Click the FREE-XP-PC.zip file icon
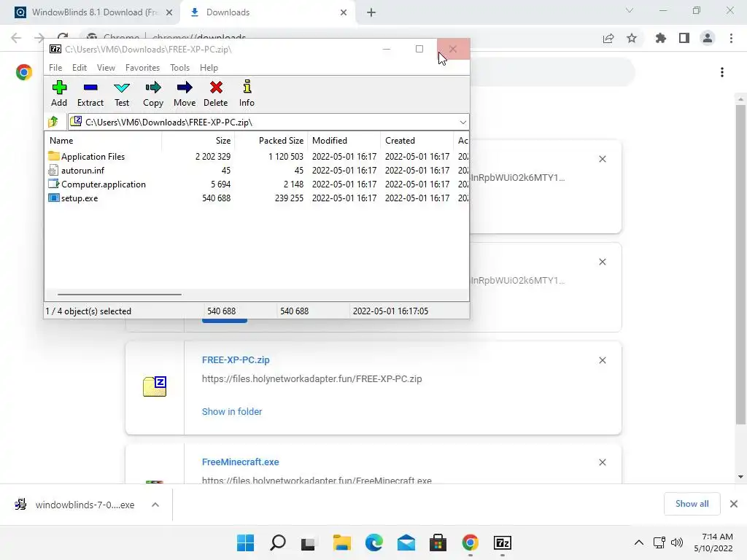This screenshot has height=560, width=747. [x=155, y=386]
